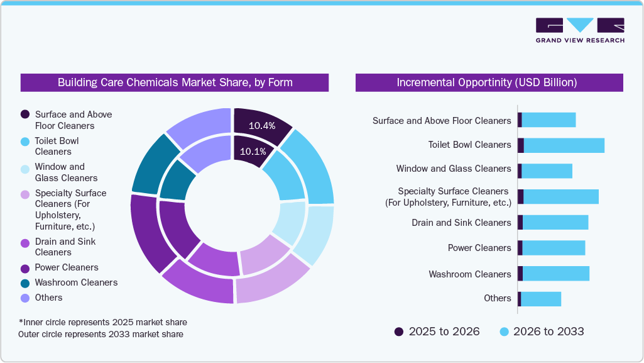Screen dimensions: 644x363
Task: Click the light blue bar for Washroom Cleaners
Action: point(556,274)
